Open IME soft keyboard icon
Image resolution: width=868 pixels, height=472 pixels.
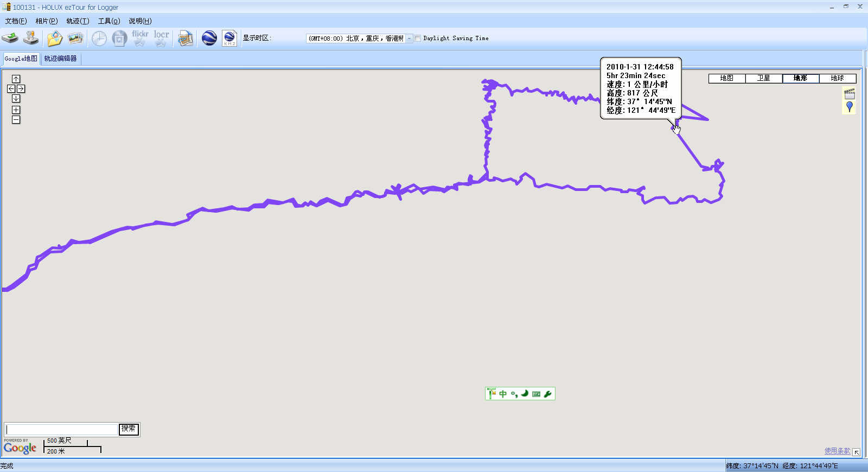536,394
